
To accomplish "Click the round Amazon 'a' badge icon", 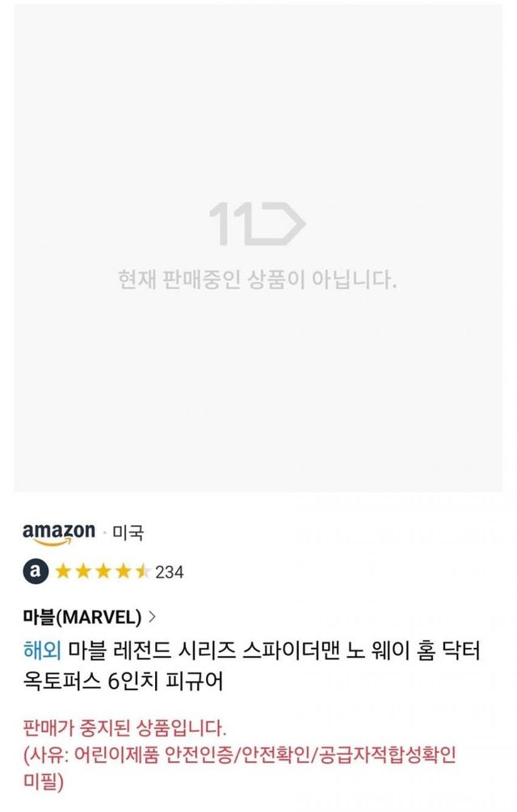I will 36,571.
